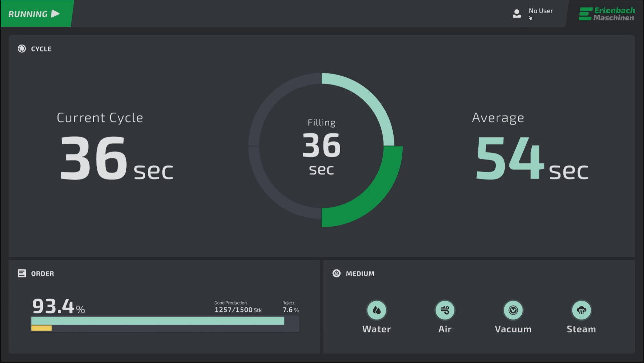Click the Good Production label
The image size is (644, 363).
coord(231,303)
